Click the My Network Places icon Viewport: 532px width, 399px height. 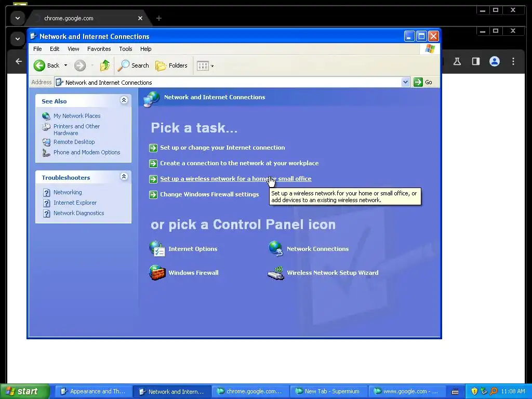pyautogui.click(x=46, y=116)
